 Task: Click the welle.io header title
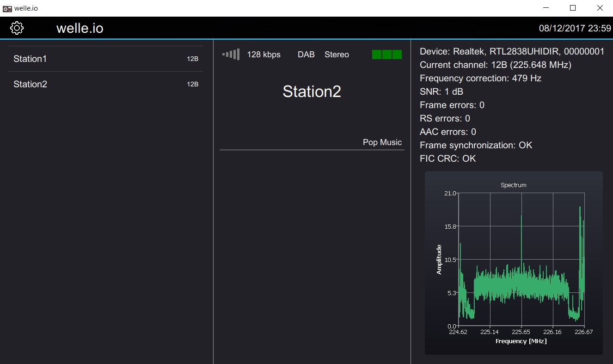coord(80,28)
